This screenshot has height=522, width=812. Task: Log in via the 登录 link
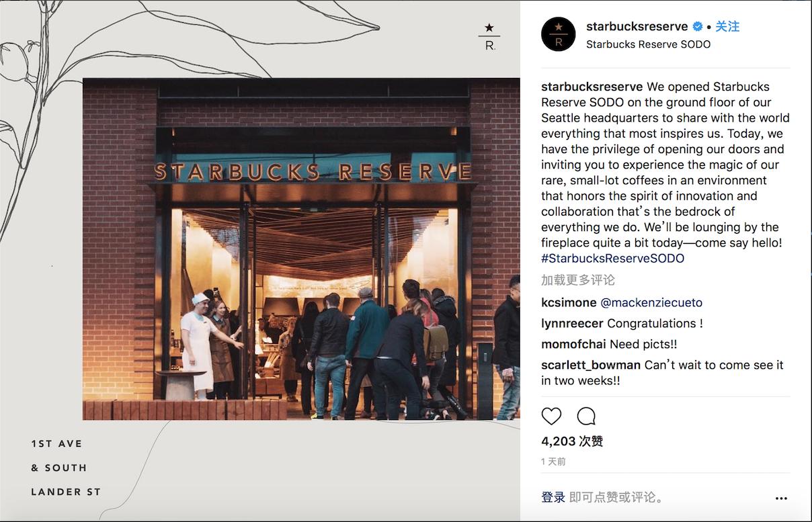coord(553,497)
